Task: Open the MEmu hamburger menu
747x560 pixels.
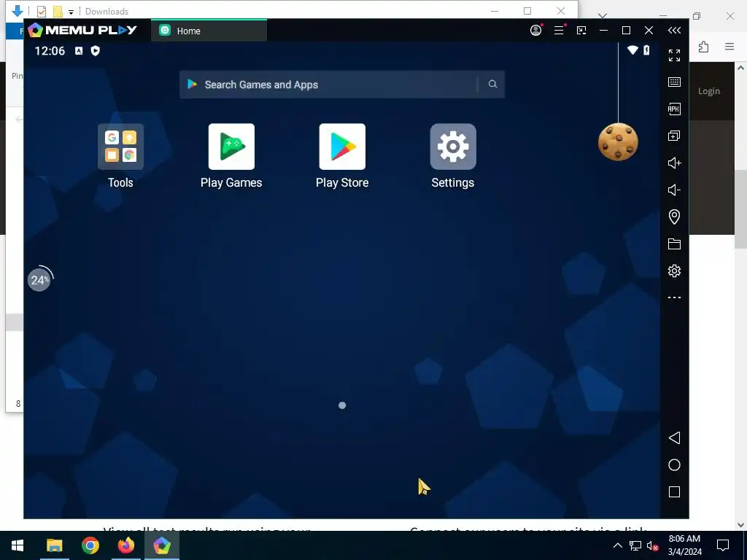Action: click(x=559, y=30)
